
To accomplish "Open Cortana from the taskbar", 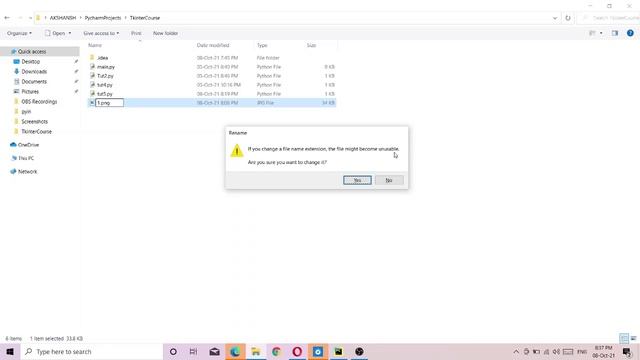I will [x=173, y=351].
